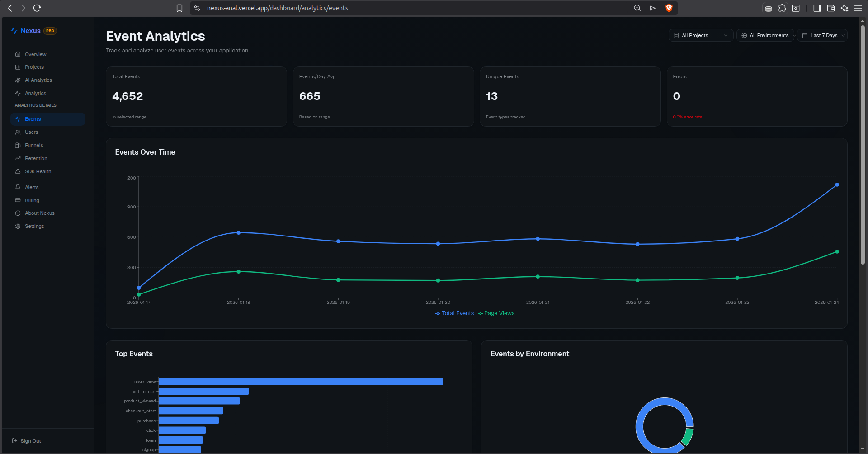
Task: Open Brave Shields lion icon
Action: [x=669, y=8]
